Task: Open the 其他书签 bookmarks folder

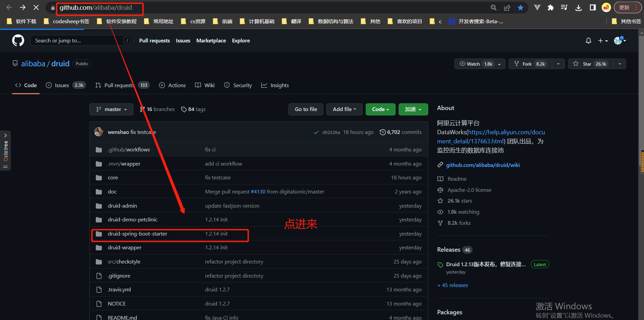Action: [x=626, y=22]
